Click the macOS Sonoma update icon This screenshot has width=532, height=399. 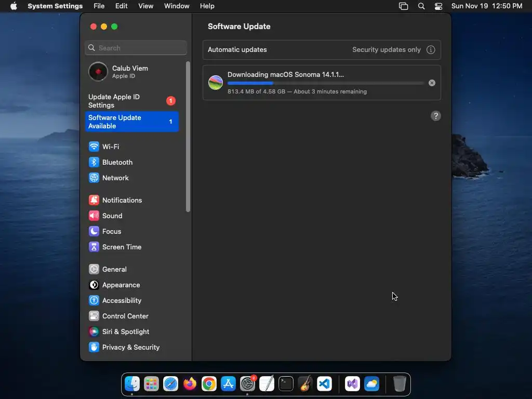(x=216, y=83)
